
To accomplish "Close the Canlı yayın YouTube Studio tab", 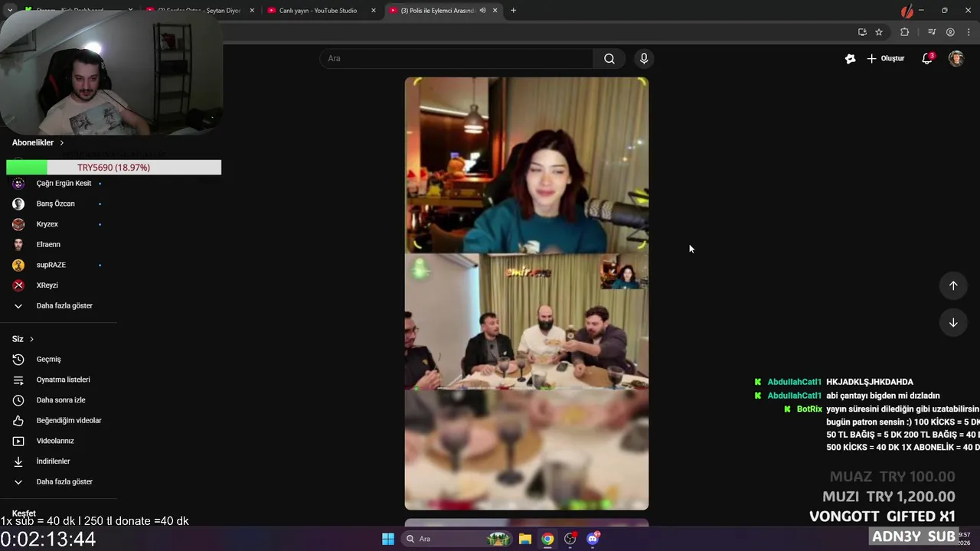I will pyautogui.click(x=374, y=11).
